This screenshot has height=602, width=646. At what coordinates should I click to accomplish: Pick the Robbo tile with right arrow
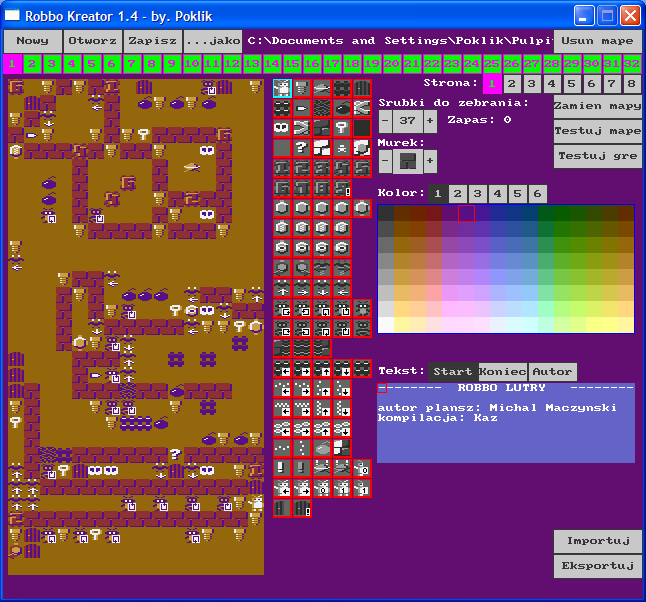pyautogui.click(x=302, y=488)
